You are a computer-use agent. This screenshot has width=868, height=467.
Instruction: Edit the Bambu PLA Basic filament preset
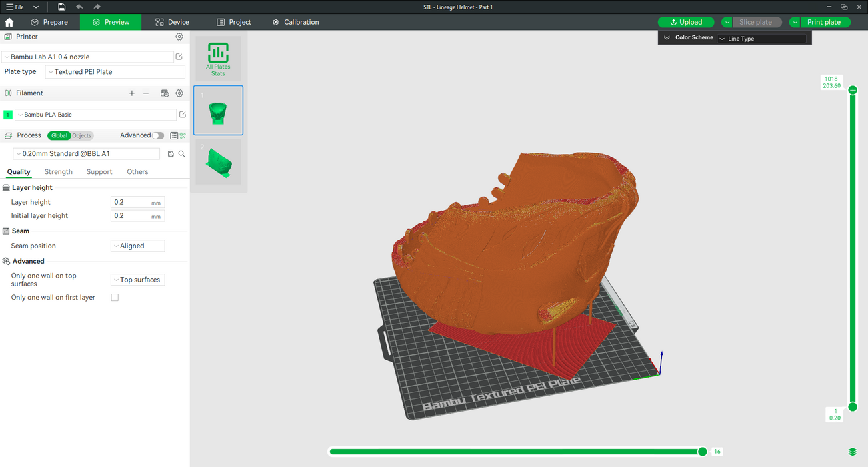point(183,115)
